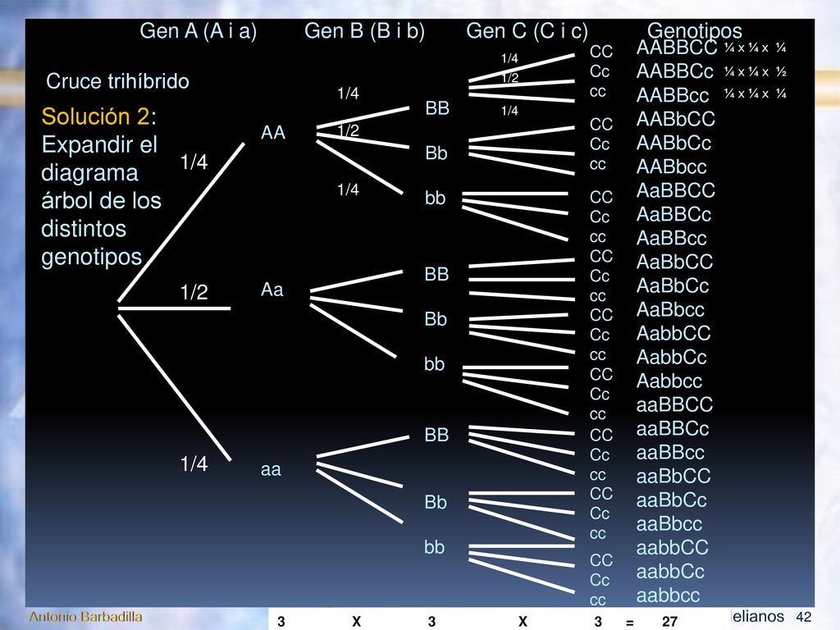840x630 pixels.
Task: Click the 1/2 probability beside Aa branch
Action: (x=194, y=292)
